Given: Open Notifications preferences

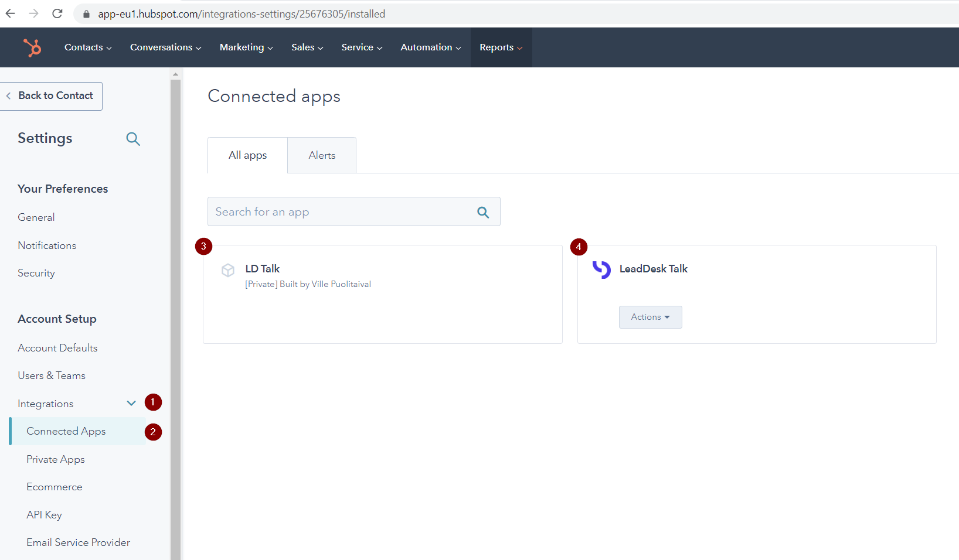Looking at the screenshot, I should point(47,245).
